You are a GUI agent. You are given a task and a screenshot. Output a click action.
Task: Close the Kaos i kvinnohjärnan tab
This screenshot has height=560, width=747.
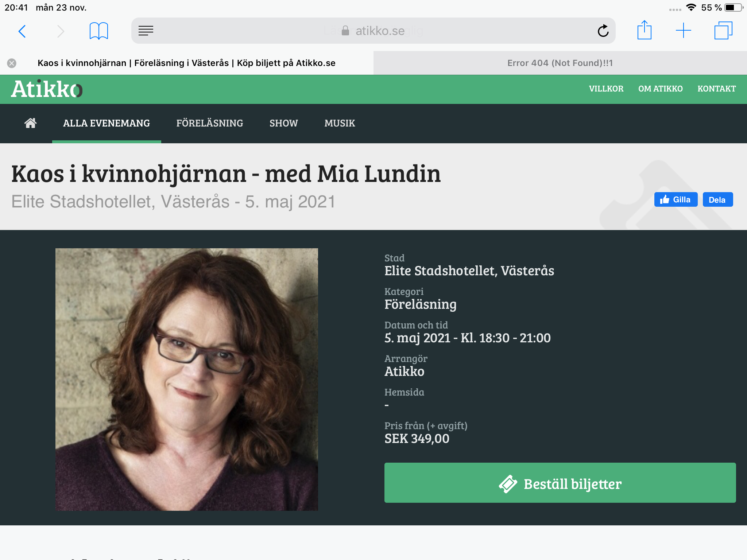12,63
